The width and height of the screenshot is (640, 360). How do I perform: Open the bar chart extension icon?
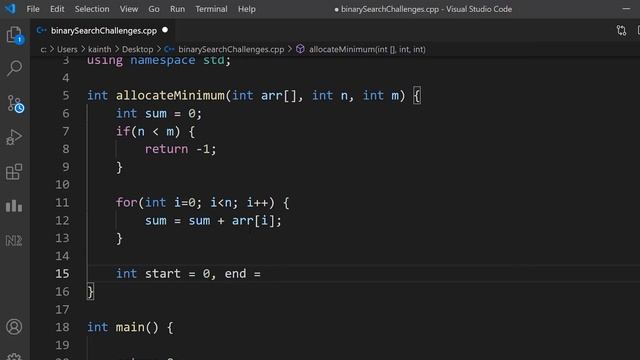coord(14,206)
